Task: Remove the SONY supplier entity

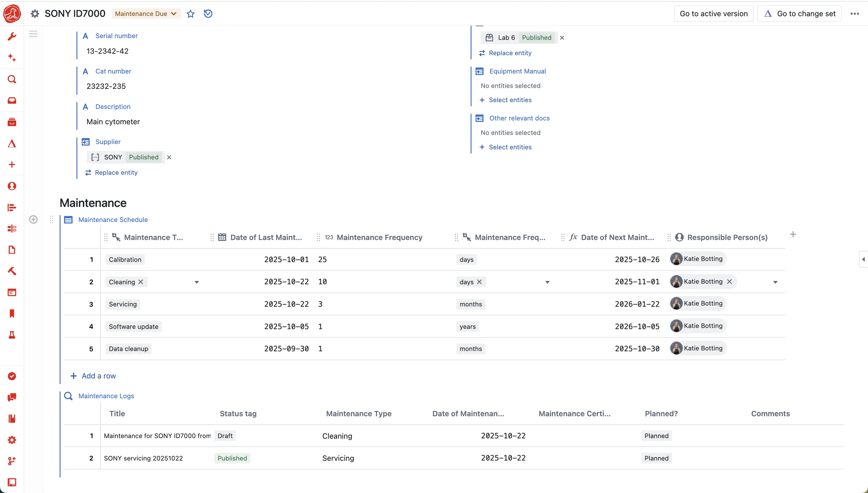Action: pos(169,157)
